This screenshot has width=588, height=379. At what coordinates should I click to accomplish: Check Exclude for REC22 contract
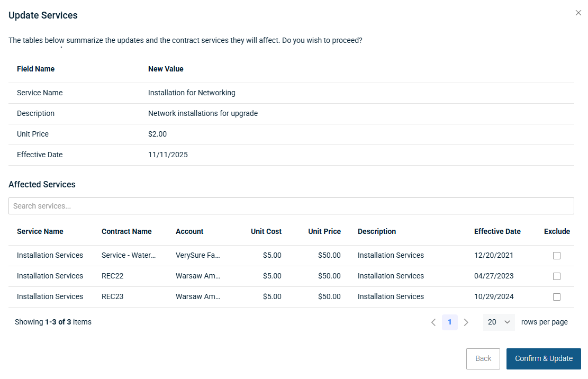556,276
